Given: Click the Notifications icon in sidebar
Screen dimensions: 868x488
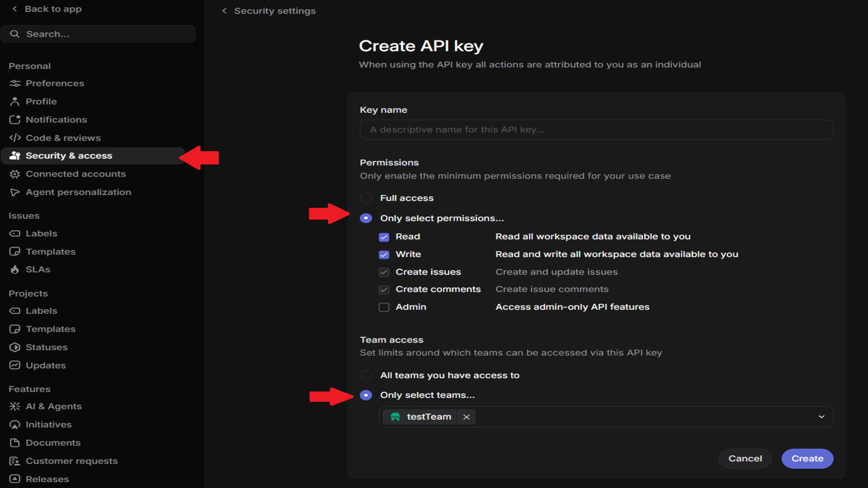Looking at the screenshot, I should tap(15, 120).
